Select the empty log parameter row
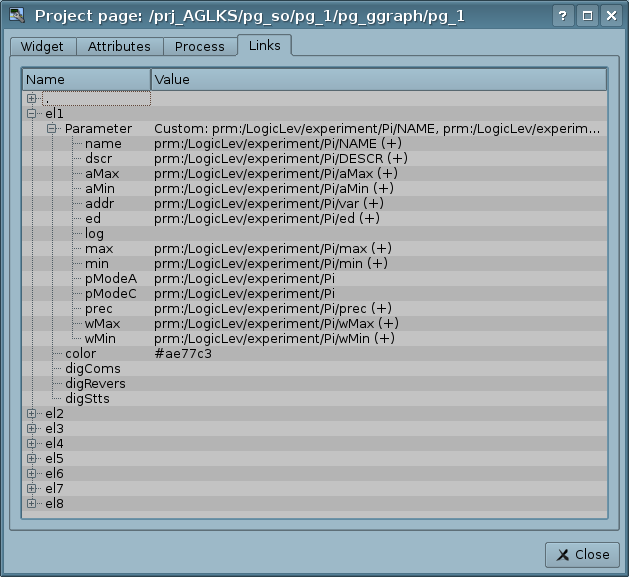 (94, 234)
